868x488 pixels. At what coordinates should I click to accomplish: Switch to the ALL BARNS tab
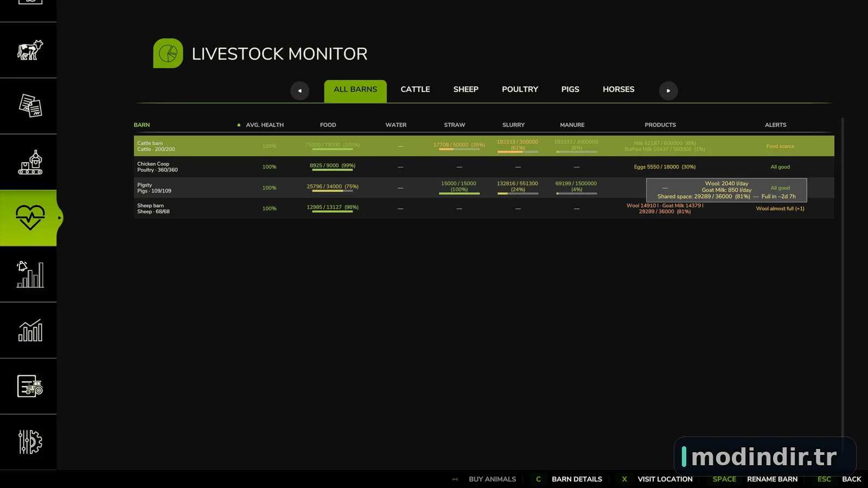point(355,91)
